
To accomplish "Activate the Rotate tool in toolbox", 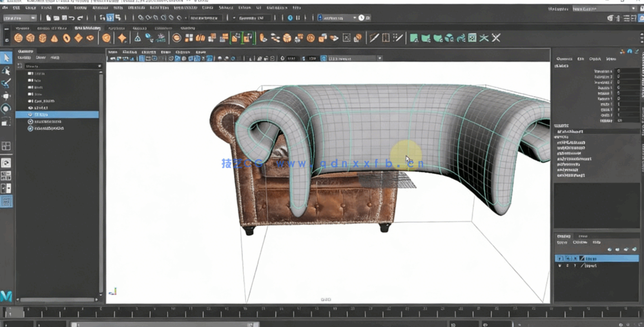I will [x=6, y=109].
